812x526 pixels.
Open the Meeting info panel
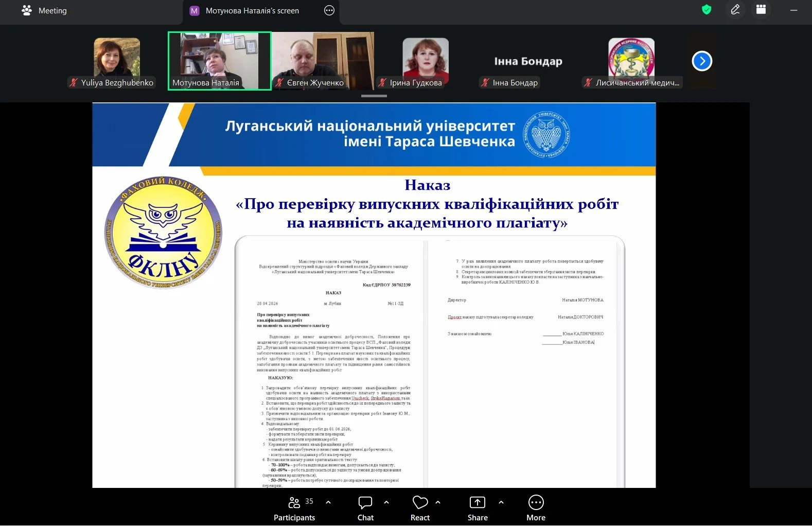[44, 10]
